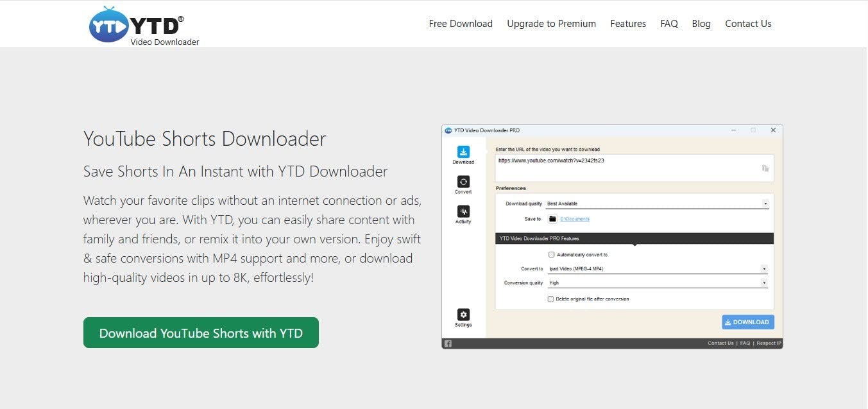Select Features in the top navigation

tap(628, 24)
